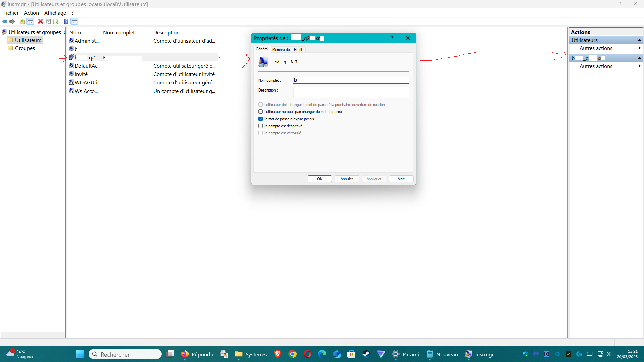644x362 pixels.
Task: Click the Export list toolbar icon
Action: [x=56, y=22]
